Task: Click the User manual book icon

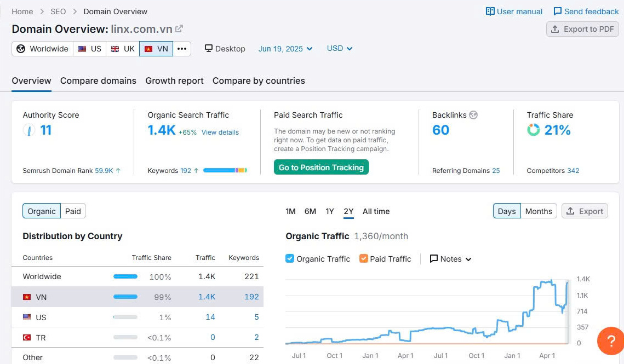Action: click(x=490, y=11)
